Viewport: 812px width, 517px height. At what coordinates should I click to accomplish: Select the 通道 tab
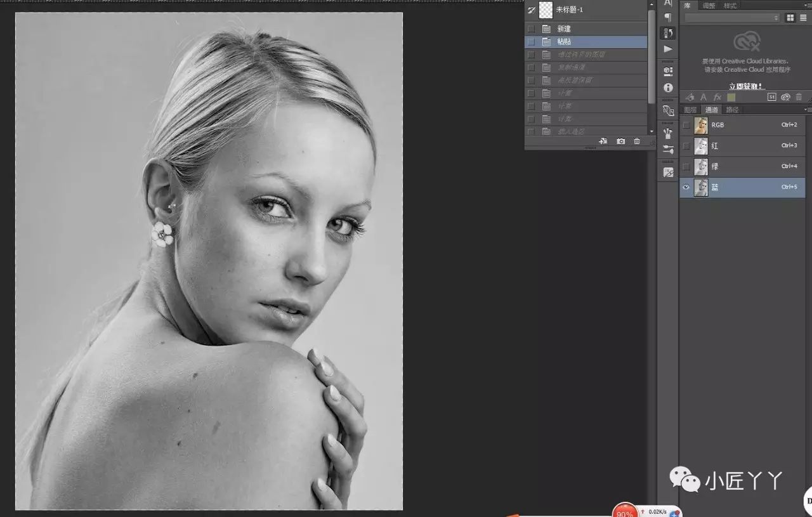click(x=711, y=110)
